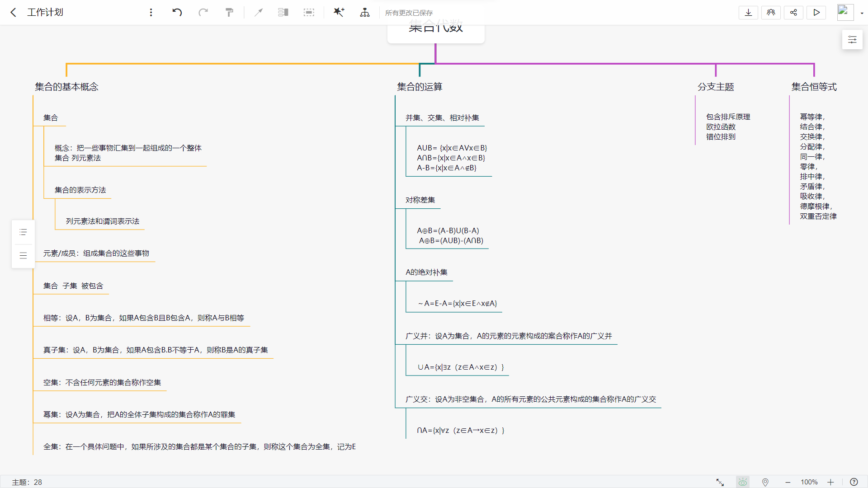The width and height of the screenshot is (868, 488).
Task: Click the share icon
Action: [793, 12]
